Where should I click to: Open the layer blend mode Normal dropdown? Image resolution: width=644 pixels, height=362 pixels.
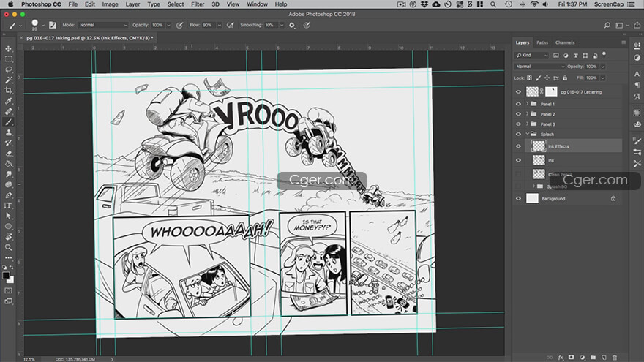coord(539,67)
